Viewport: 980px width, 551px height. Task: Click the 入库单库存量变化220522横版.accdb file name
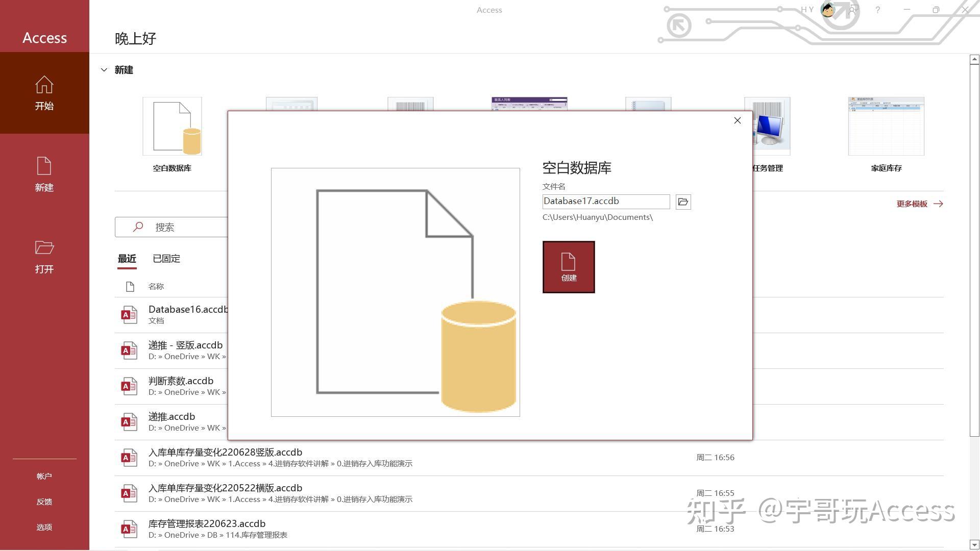pos(225,488)
